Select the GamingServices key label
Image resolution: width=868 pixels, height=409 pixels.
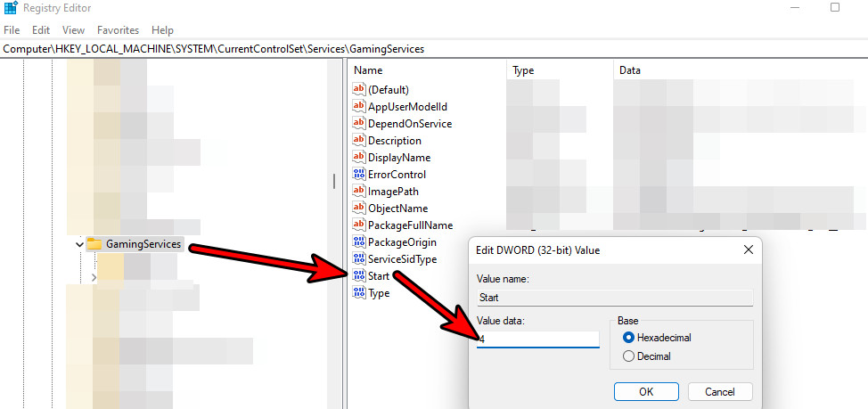[x=143, y=244]
